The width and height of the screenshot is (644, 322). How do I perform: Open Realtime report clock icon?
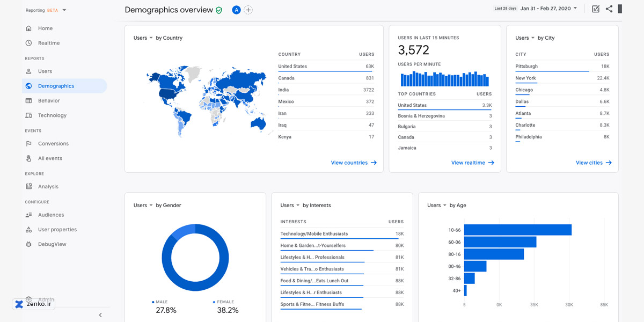[28, 43]
